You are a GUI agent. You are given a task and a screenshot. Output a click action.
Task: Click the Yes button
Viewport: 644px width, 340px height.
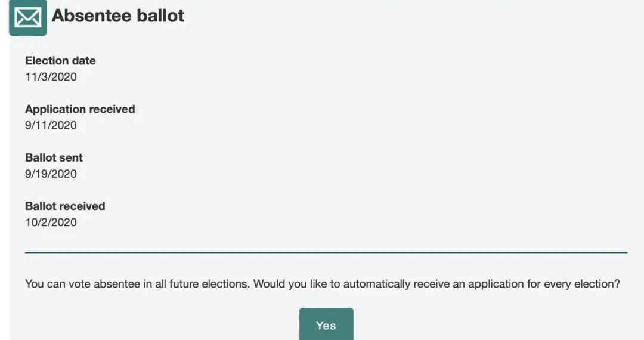[326, 324]
